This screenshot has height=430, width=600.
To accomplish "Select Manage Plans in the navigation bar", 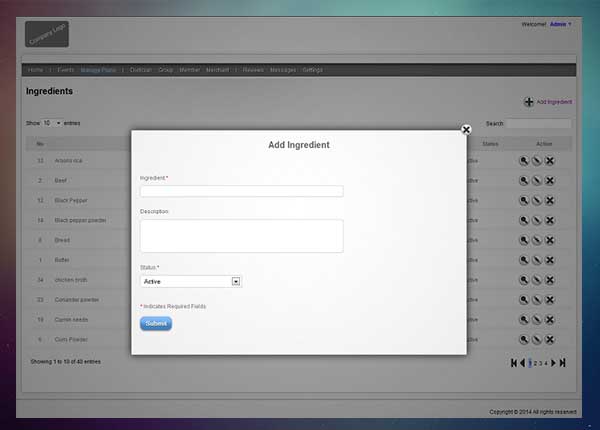I will click(x=98, y=70).
